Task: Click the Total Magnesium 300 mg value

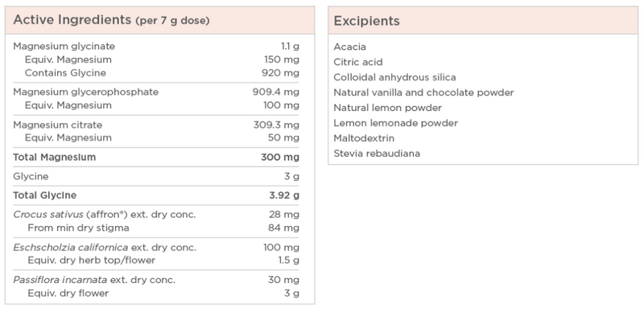Action: (279, 158)
